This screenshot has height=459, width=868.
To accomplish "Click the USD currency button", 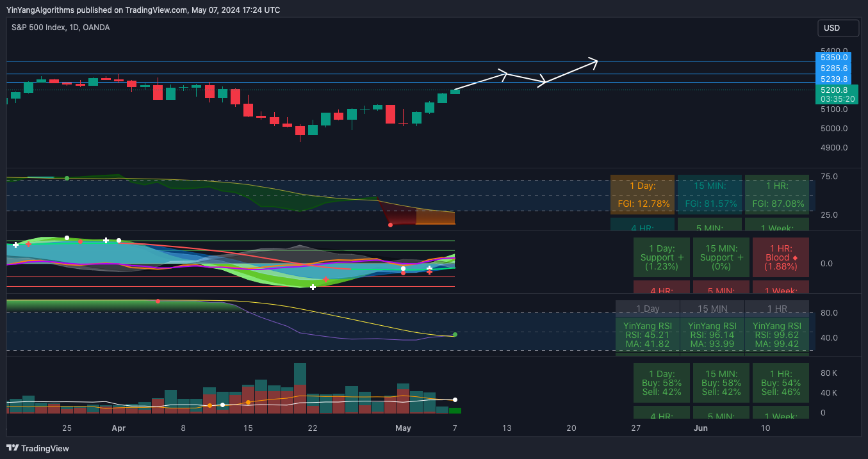I will click(x=839, y=28).
